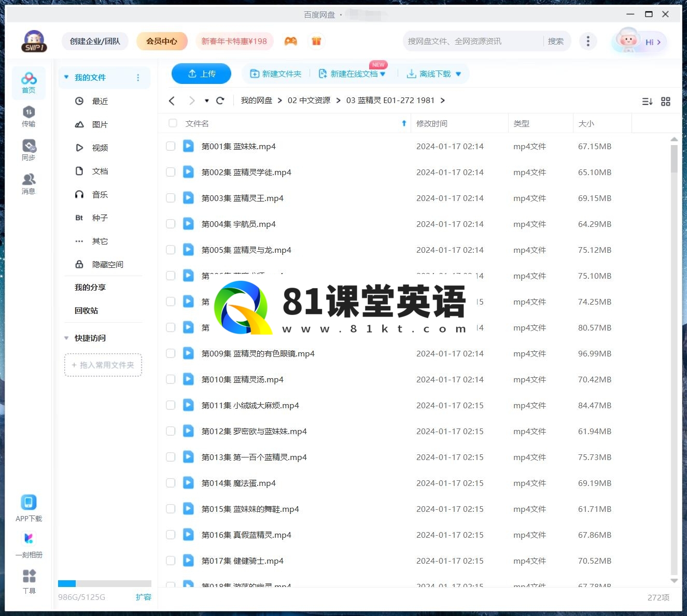Click the 扩容 expand storage link
Image resolution: width=687 pixels, height=616 pixels.
[x=144, y=597]
